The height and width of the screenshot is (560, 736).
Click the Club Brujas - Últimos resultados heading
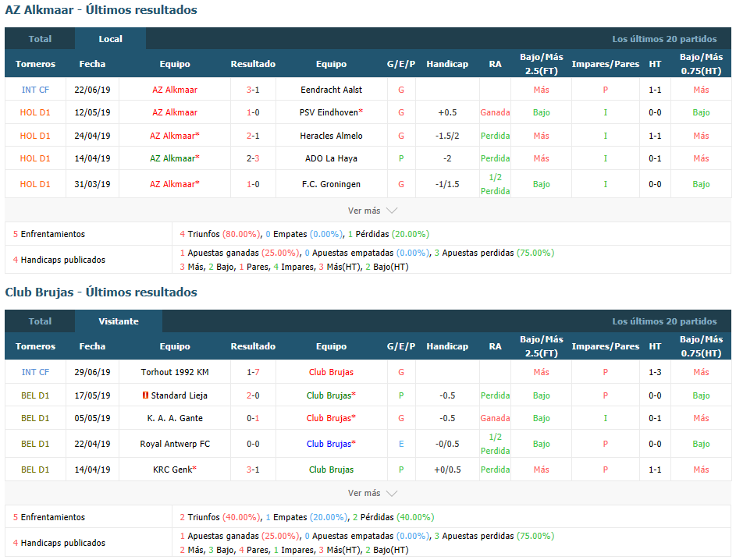(x=101, y=292)
